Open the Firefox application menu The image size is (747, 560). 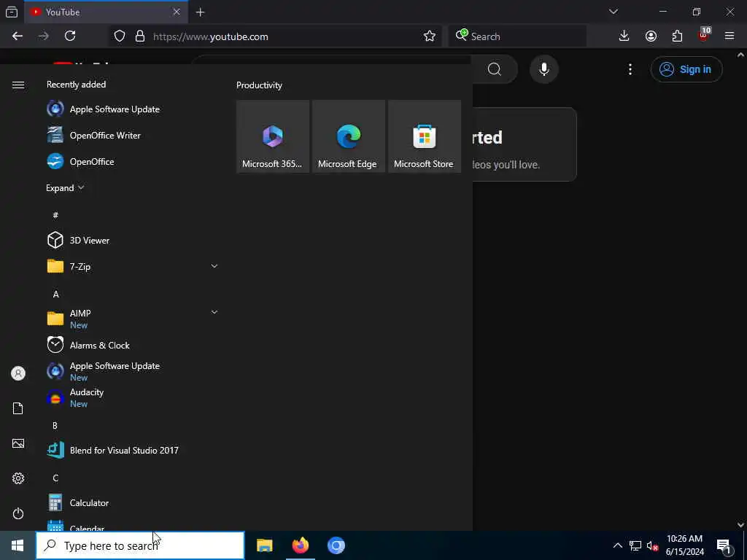click(x=729, y=36)
